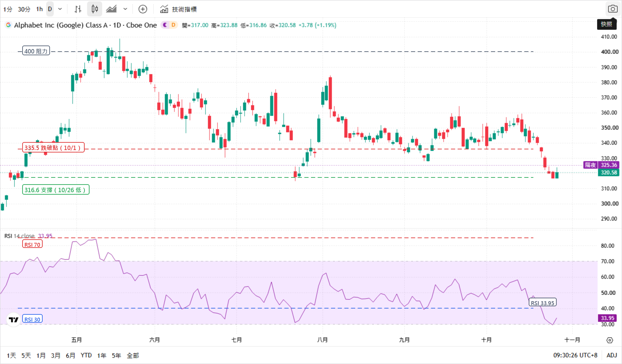Choose the area chart style icon
The image size is (622, 364).
(x=111, y=9)
